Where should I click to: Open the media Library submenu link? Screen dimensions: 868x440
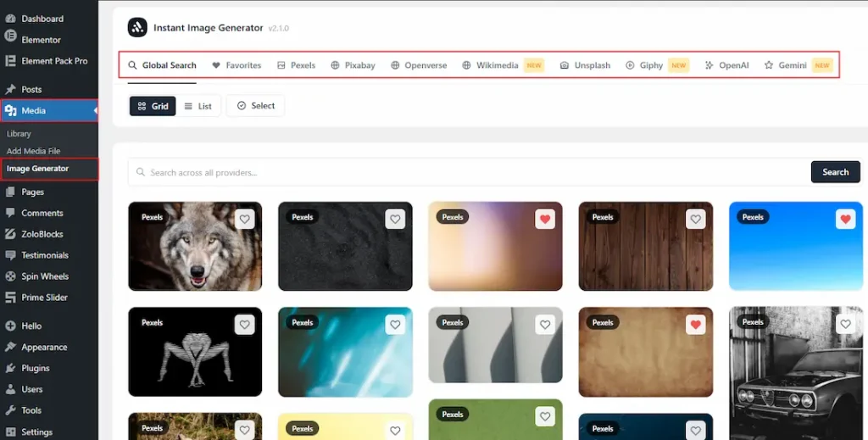pos(19,133)
